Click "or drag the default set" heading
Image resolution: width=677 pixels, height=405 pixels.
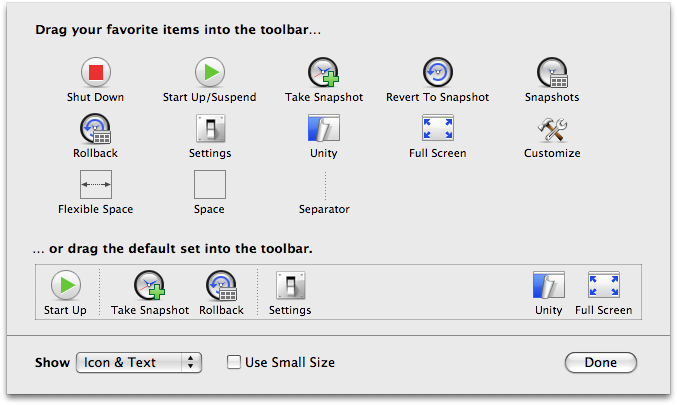pos(173,249)
